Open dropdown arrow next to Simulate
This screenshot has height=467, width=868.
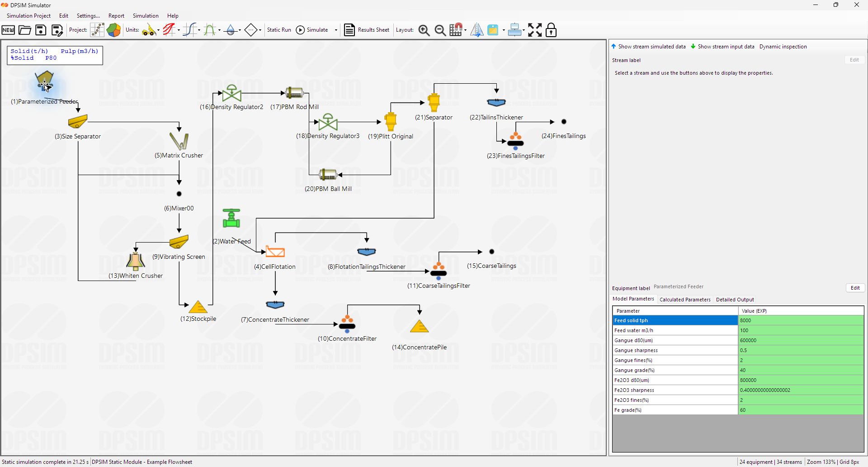pos(336,30)
